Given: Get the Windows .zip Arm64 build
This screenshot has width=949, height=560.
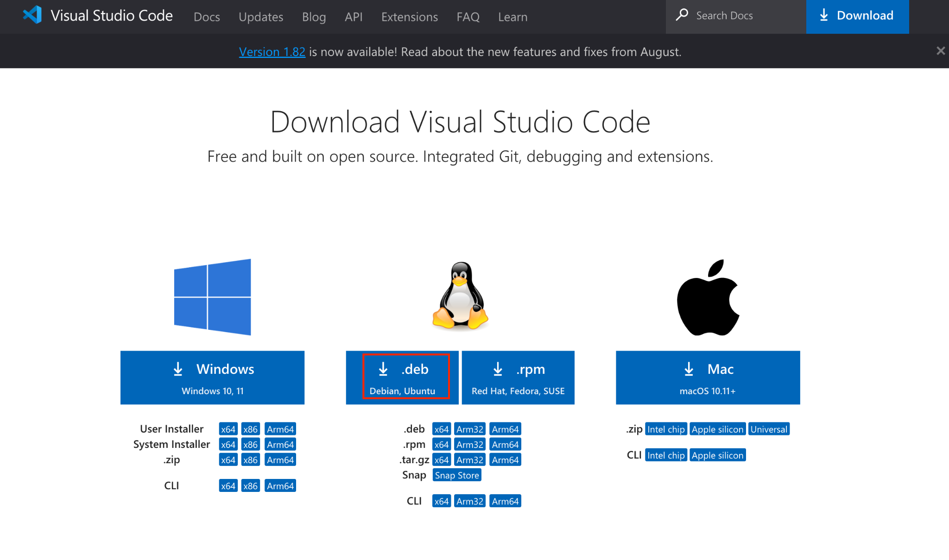Looking at the screenshot, I should click(280, 459).
